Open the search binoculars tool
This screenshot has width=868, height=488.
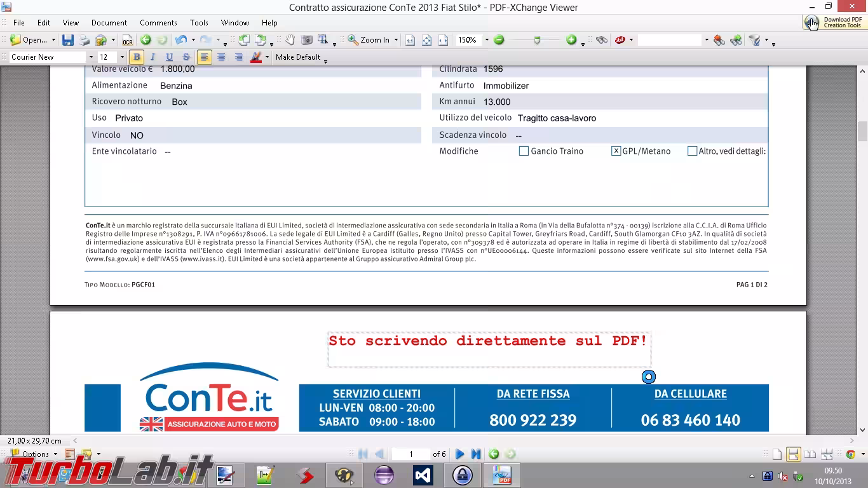(x=602, y=39)
